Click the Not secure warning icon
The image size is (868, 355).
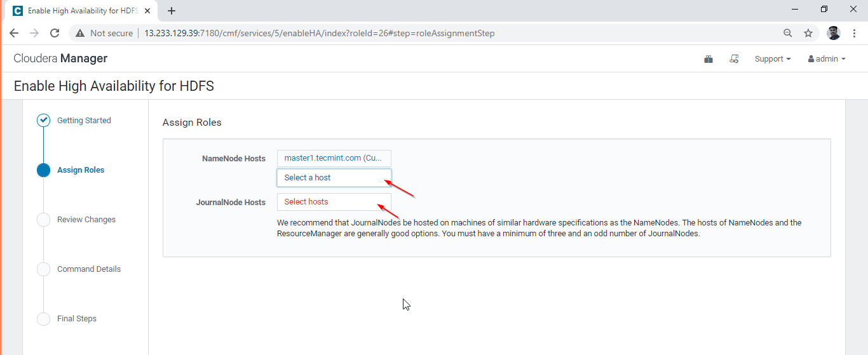pos(80,33)
